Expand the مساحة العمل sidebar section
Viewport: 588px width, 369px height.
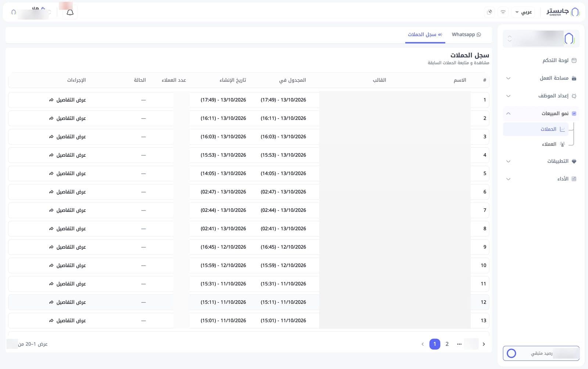tap(541, 78)
